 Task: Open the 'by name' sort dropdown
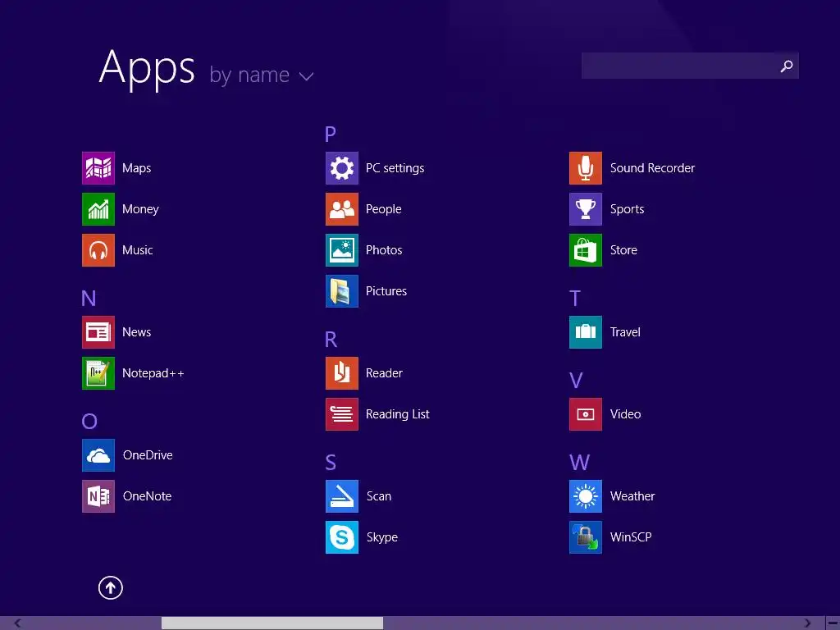[x=262, y=75]
